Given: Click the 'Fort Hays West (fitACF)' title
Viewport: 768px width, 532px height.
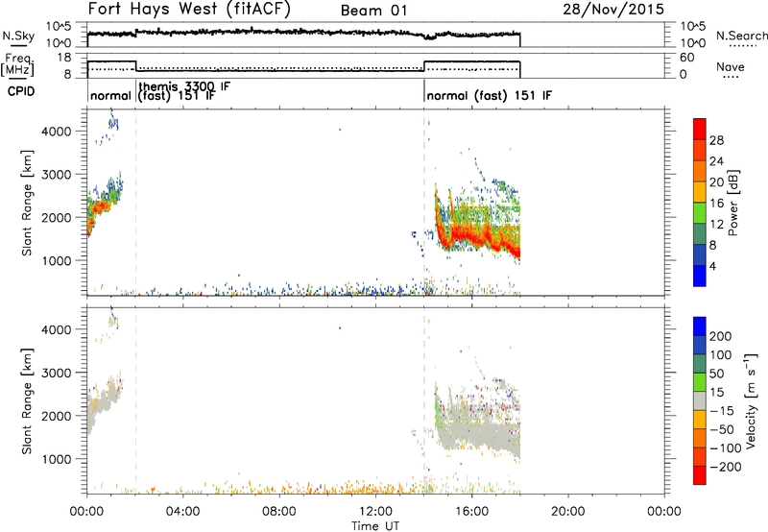Looking at the screenshot, I should coord(189,10).
